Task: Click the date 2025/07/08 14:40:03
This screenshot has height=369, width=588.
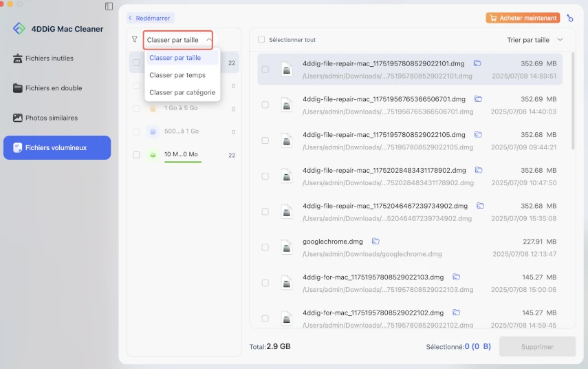Action: tap(524, 112)
